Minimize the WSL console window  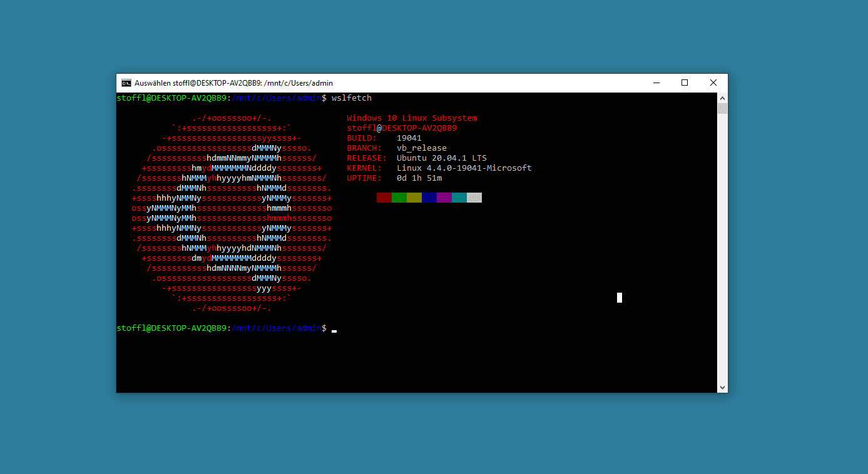[x=656, y=83]
